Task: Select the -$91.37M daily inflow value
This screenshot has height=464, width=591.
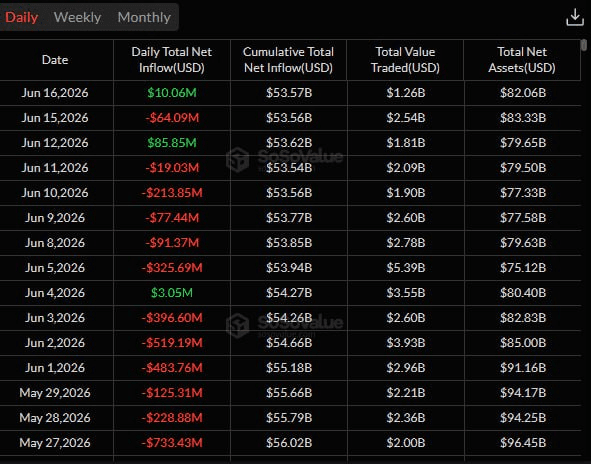Action: [172, 242]
